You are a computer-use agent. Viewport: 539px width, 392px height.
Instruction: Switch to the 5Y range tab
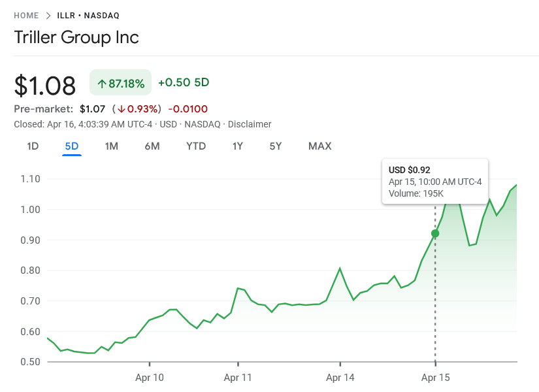coord(275,146)
